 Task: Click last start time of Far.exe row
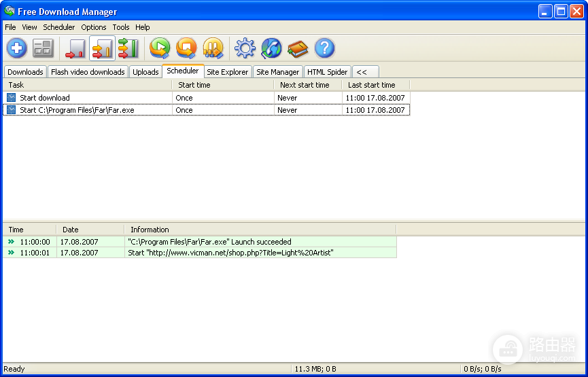(375, 110)
